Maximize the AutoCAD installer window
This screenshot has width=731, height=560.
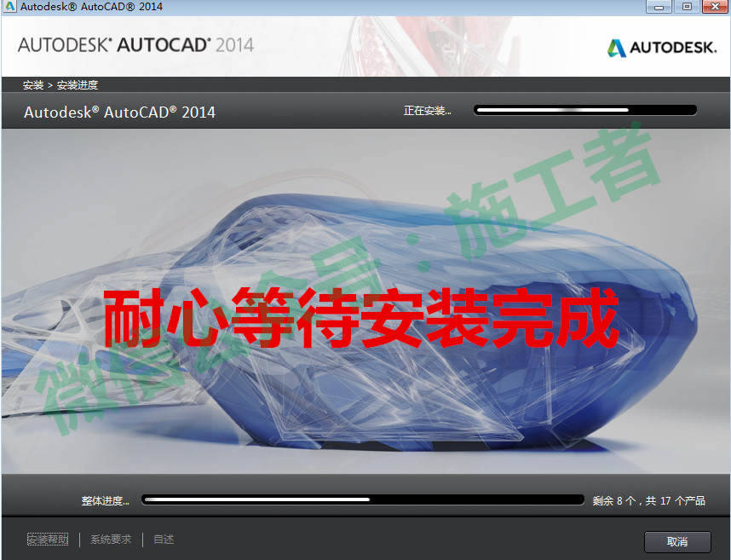[686, 7]
